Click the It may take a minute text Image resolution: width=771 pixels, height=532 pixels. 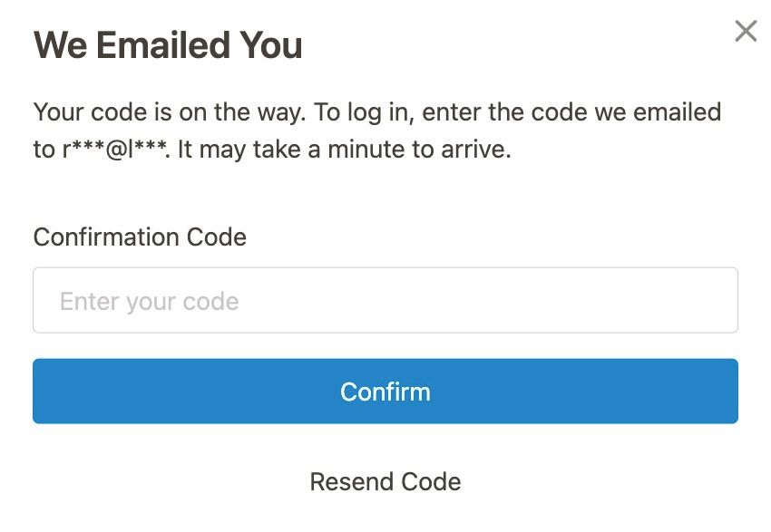click(x=344, y=150)
